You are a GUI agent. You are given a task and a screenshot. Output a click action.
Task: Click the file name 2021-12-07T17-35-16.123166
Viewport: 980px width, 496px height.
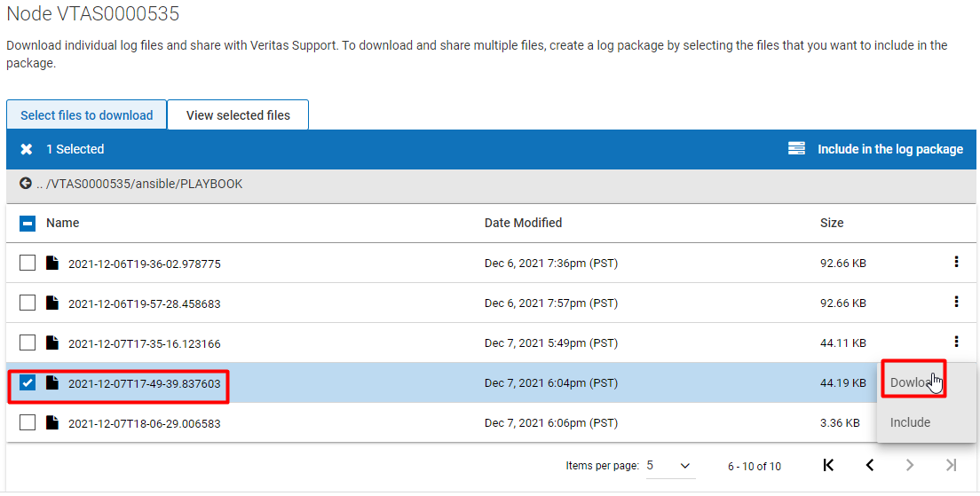pyautogui.click(x=144, y=343)
